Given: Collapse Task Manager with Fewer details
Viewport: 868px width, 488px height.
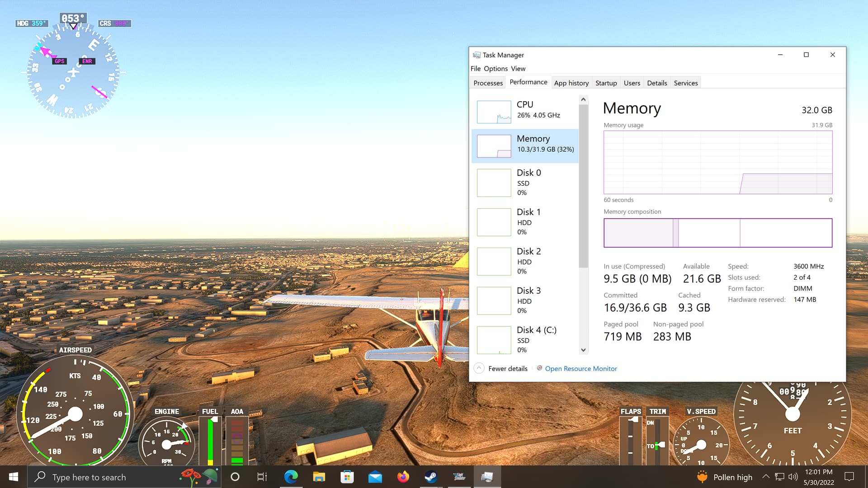Looking at the screenshot, I should [x=501, y=369].
